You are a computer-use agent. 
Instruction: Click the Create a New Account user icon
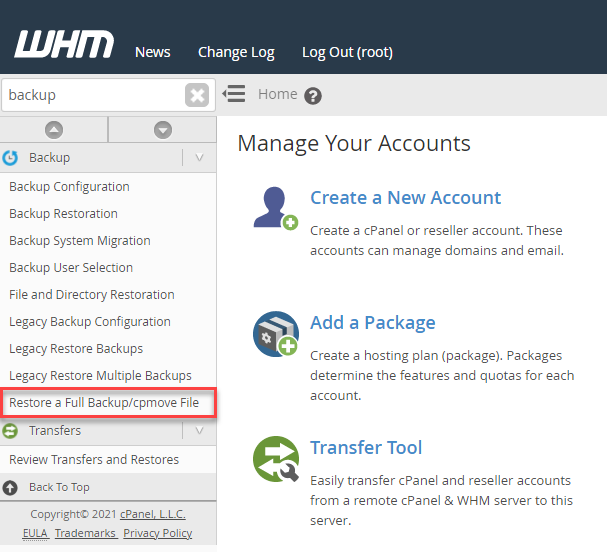click(x=276, y=208)
